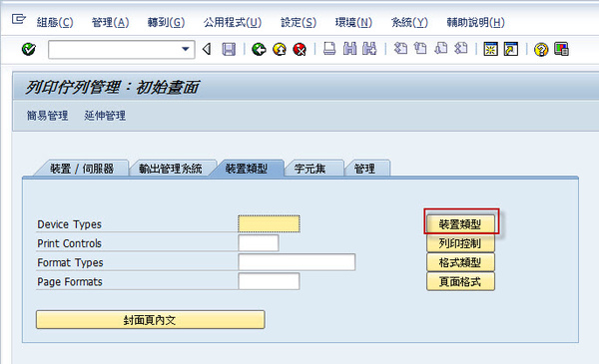Click the yellow Exit up-arrow icon
This screenshot has height=364, width=599.
[x=280, y=49]
